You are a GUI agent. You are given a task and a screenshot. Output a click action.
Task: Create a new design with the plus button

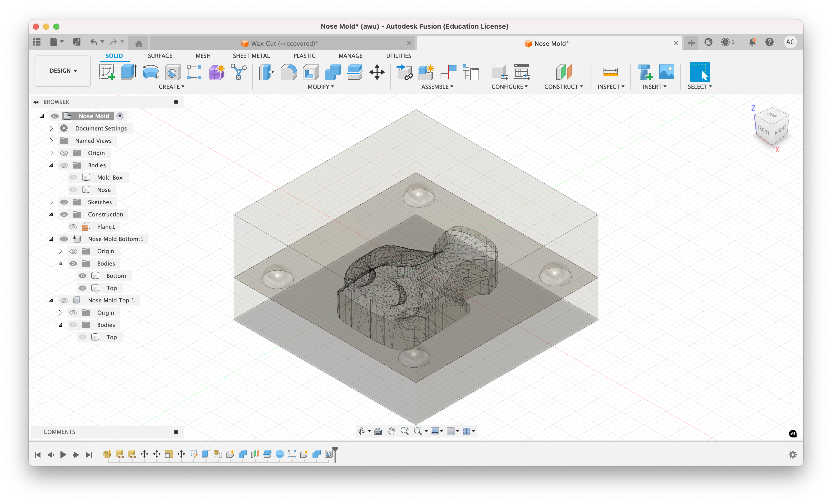point(691,43)
